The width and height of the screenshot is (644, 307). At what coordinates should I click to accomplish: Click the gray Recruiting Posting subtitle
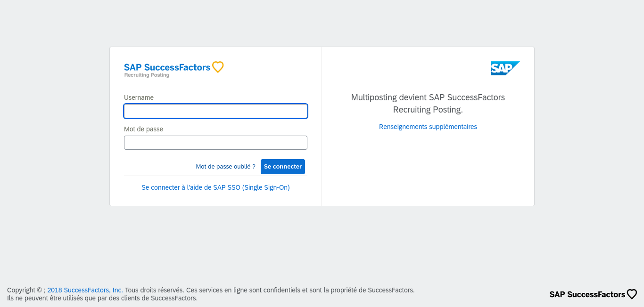click(x=147, y=75)
